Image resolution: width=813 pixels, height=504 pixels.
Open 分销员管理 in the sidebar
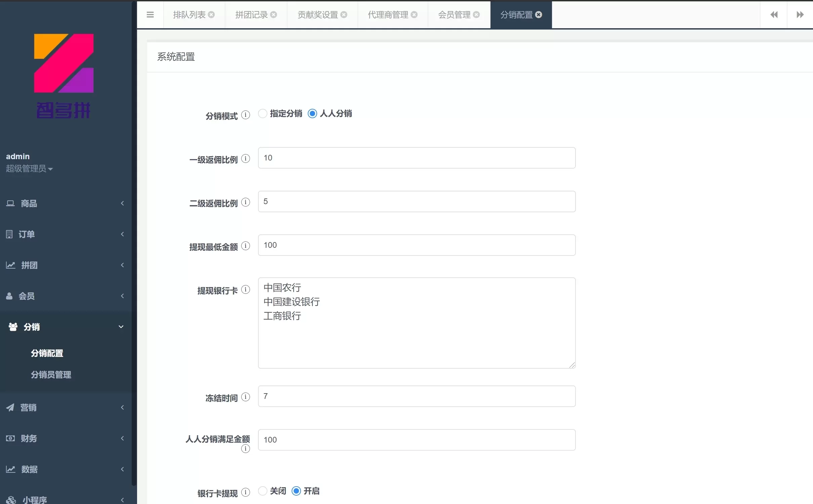pos(51,375)
